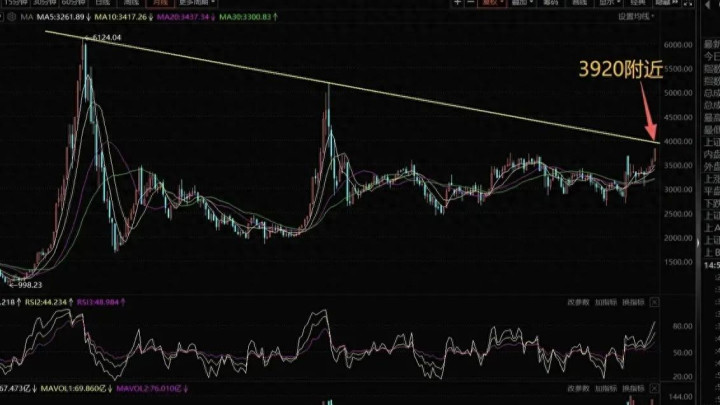This screenshot has width=720, height=405.
Task: Click the 画线 drawing toolbar button
Action: coord(579,2)
